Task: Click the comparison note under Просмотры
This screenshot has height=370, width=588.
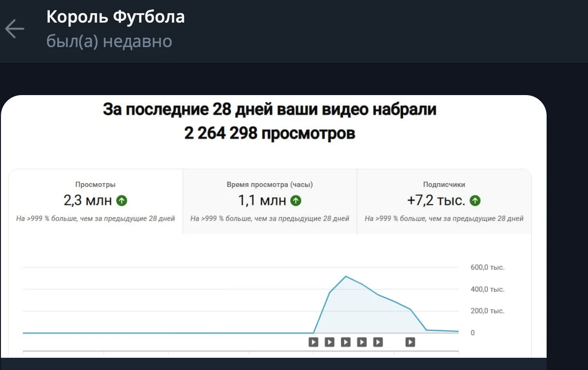Action: pyautogui.click(x=95, y=218)
